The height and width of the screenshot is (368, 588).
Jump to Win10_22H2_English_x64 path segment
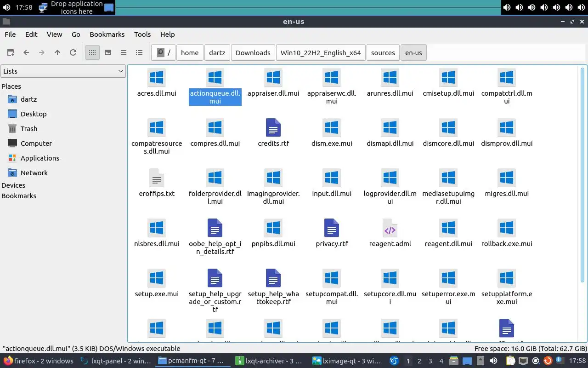(321, 52)
